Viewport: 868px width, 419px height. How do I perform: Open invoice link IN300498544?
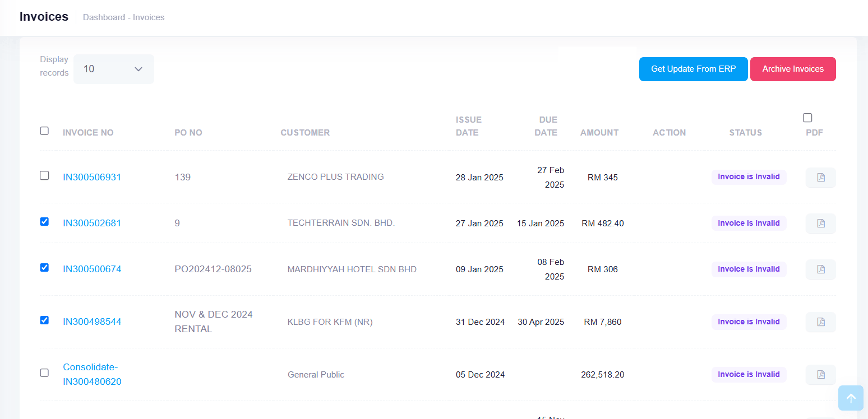[x=92, y=322]
